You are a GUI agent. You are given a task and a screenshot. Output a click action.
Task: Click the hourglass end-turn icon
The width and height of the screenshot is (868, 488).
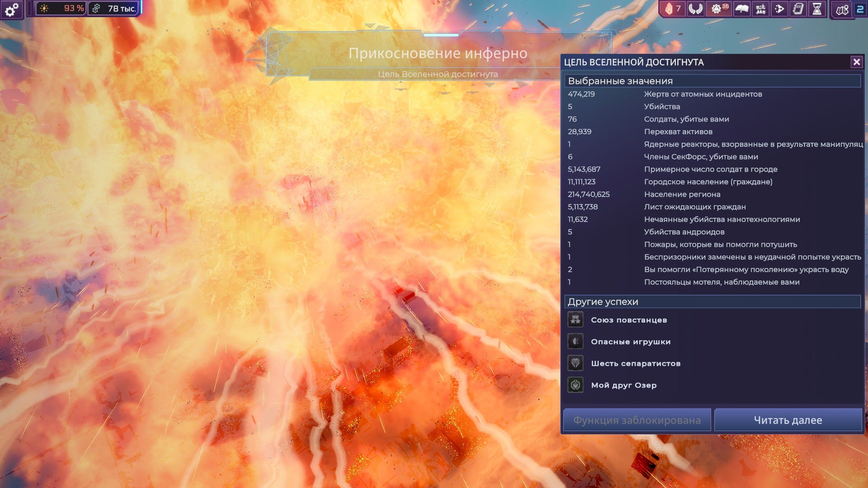click(x=817, y=9)
